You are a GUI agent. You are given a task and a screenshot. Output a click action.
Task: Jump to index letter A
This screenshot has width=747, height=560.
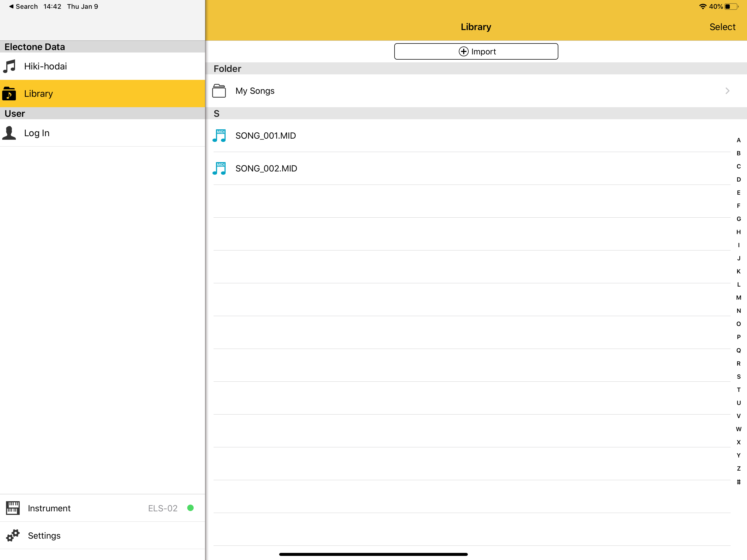pyautogui.click(x=739, y=140)
